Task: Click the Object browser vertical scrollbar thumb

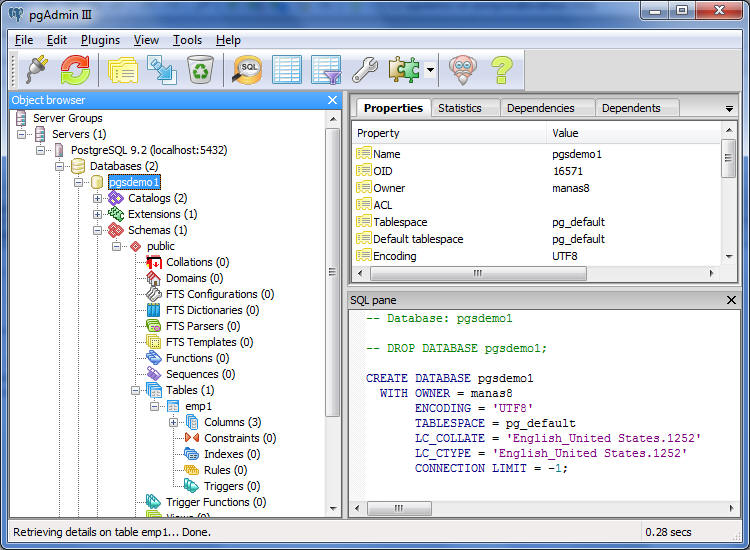Action: tap(332, 272)
